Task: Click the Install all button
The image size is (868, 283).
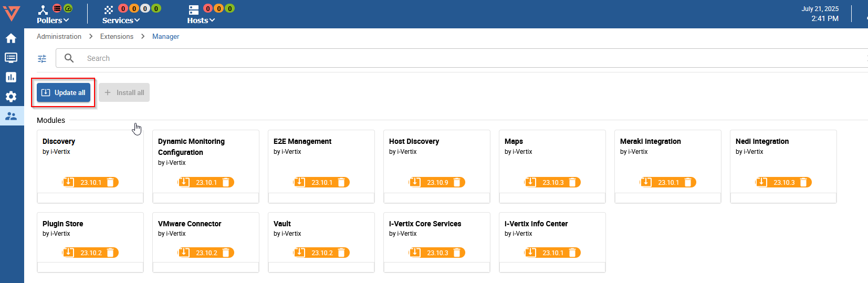Action: [124, 92]
